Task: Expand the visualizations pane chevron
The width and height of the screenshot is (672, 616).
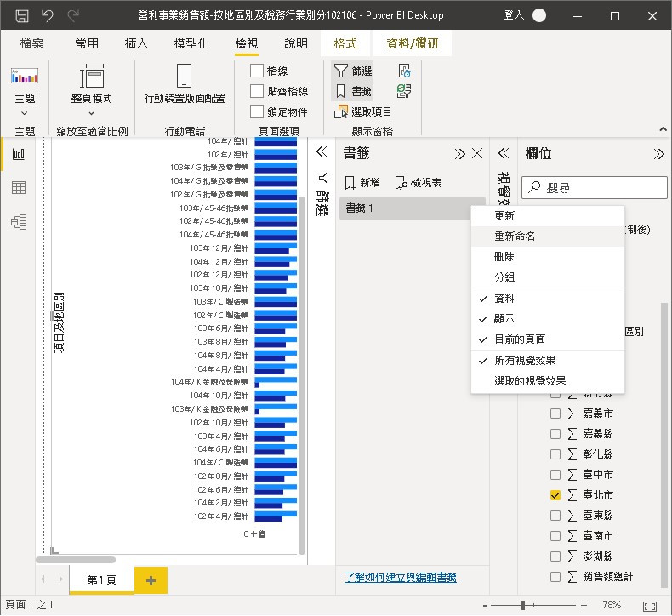Action: point(504,153)
